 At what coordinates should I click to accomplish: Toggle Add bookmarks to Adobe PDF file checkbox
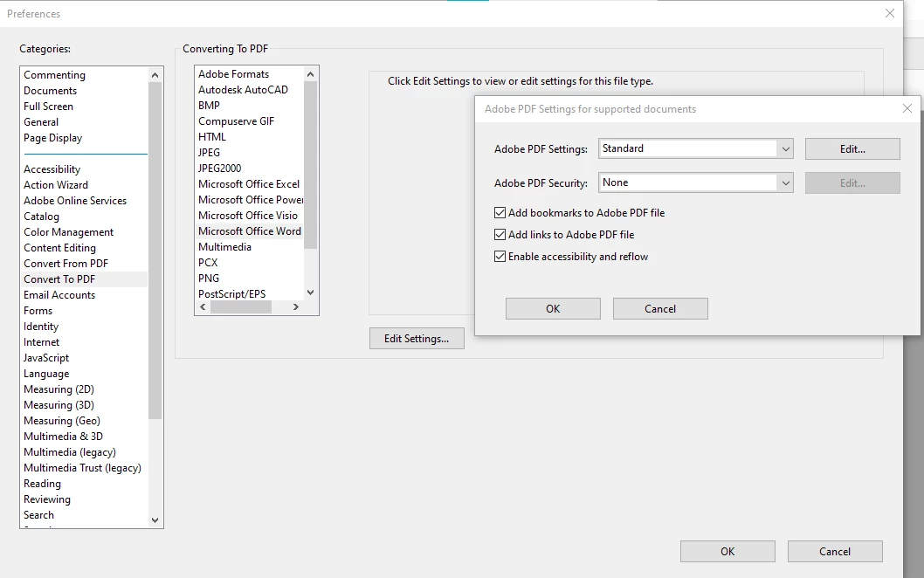click(x=500, y=213)
